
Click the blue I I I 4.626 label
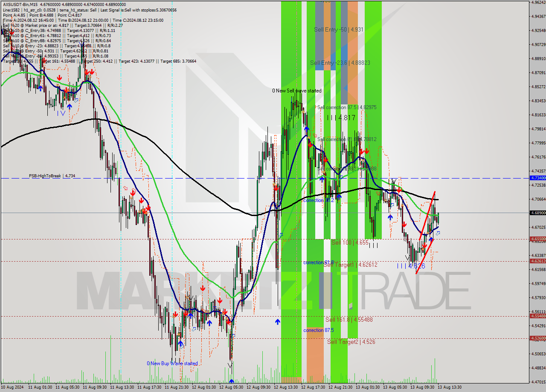point(411,266)
